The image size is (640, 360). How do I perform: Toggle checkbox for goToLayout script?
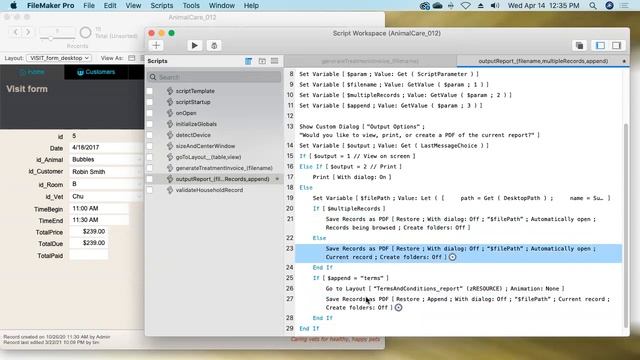(150, 157)
